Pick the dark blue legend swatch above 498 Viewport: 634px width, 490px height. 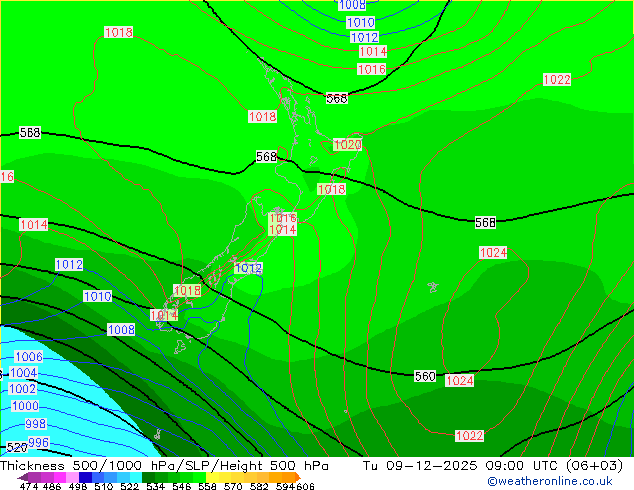pyautogui.click(x=85, y=477)
